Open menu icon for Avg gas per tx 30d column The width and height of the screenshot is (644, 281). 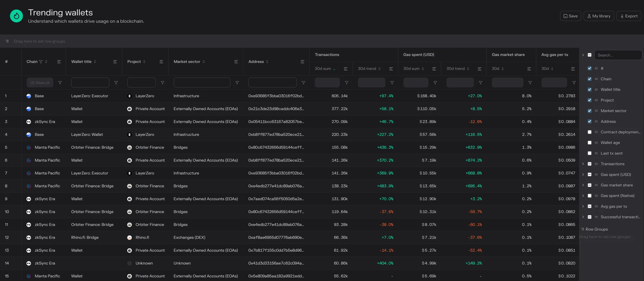click(573, 69)
